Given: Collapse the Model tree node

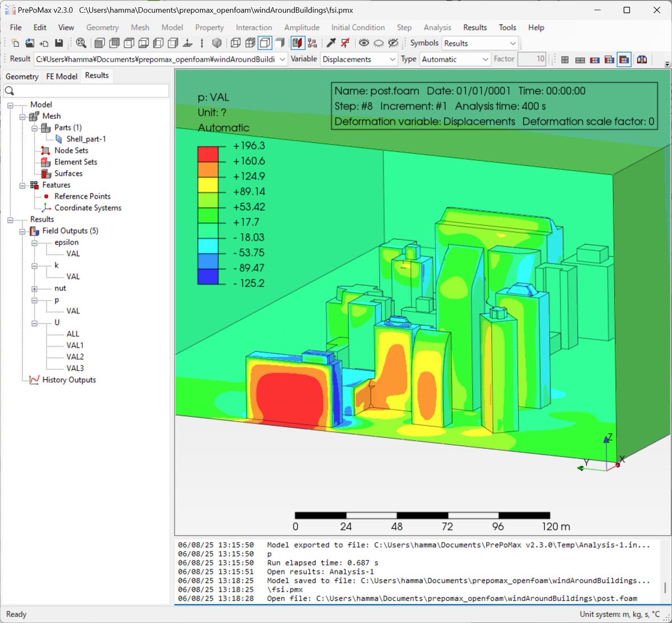Looking at the screenshot, I should click(x=10, y=105).
